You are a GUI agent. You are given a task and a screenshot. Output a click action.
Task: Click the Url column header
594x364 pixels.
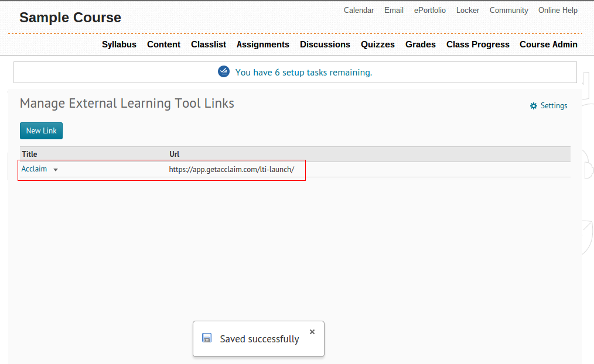tap(174, 154)
